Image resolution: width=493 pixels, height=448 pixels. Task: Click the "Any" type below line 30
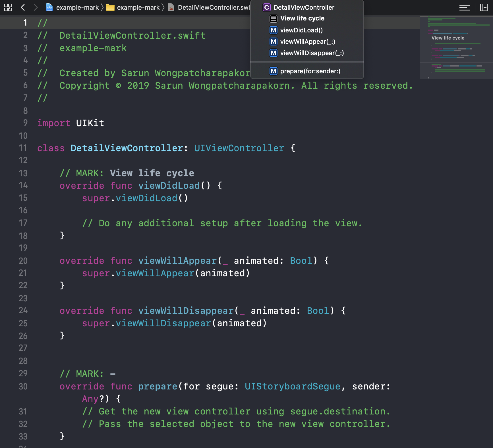tap(90, 399)
